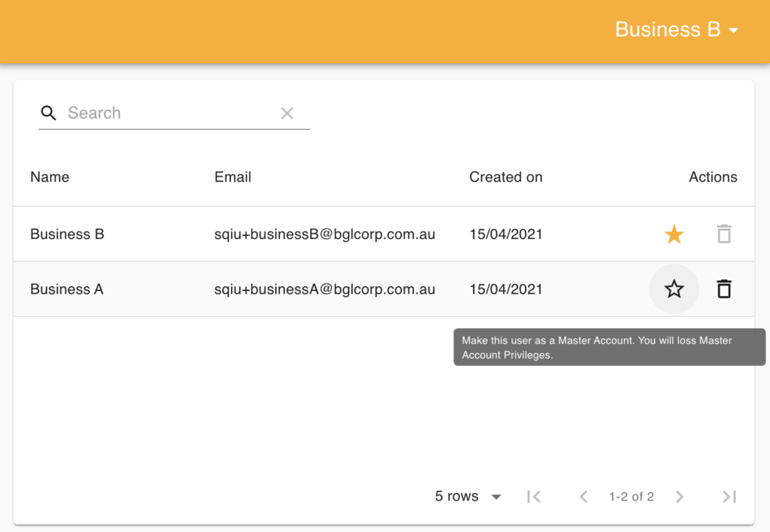770x532 pixels.
Task: Open the 5 rows per page dropdown
Action: click(468, 497)
